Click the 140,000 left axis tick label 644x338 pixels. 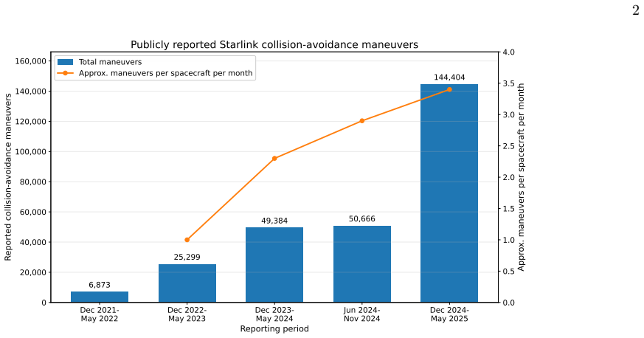pyautogui.click(x=30, y=92)
